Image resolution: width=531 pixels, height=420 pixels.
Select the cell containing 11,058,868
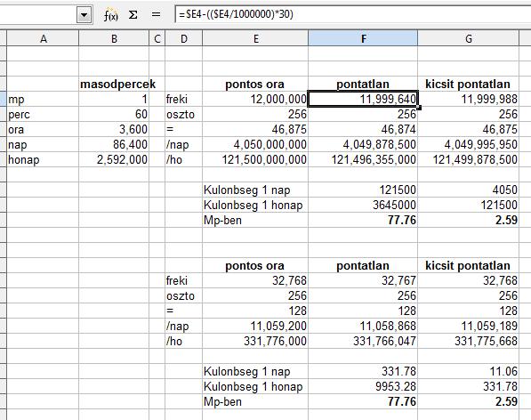pos(363,326)
